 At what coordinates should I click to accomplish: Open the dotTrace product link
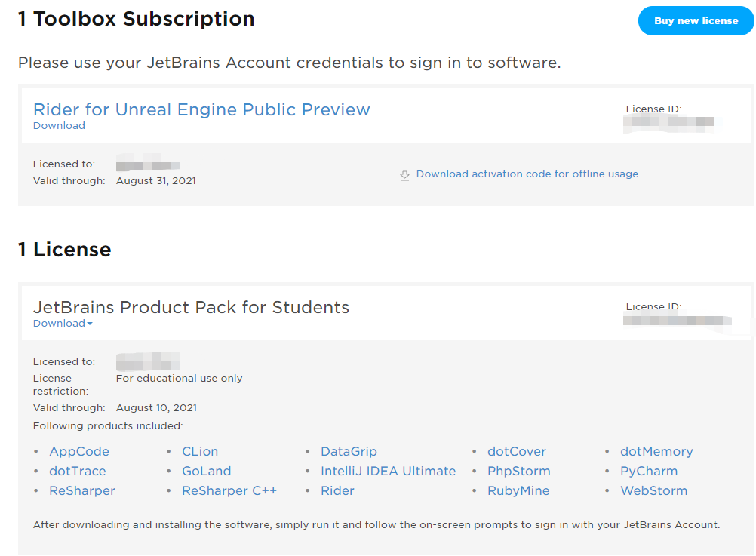[x=78, y=472]
